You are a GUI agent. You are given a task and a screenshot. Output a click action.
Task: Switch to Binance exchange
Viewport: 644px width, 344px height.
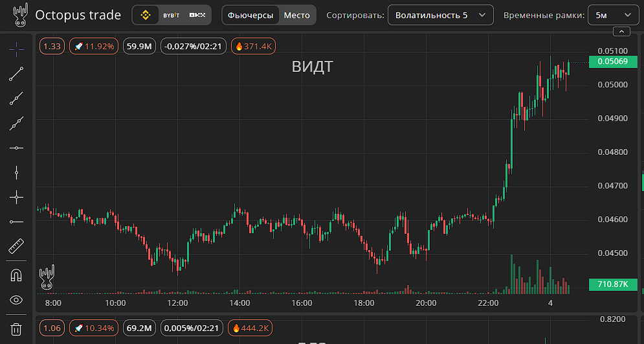(x=146, y=15)
